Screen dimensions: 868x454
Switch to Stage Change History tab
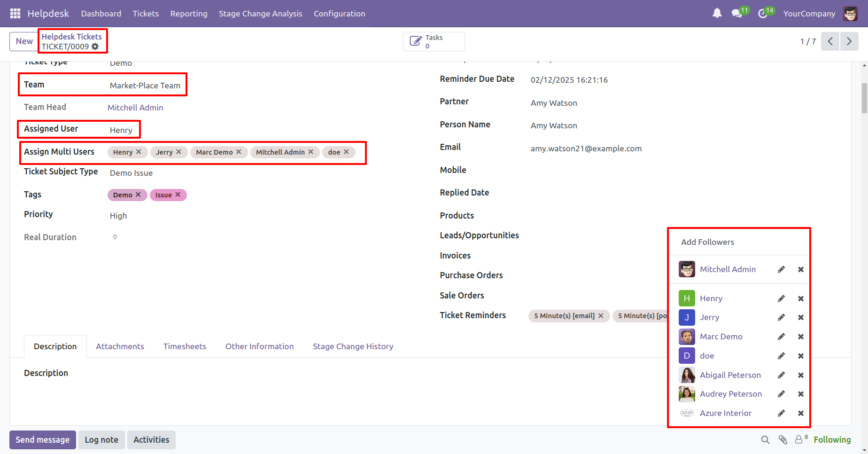tap(353, 346)
